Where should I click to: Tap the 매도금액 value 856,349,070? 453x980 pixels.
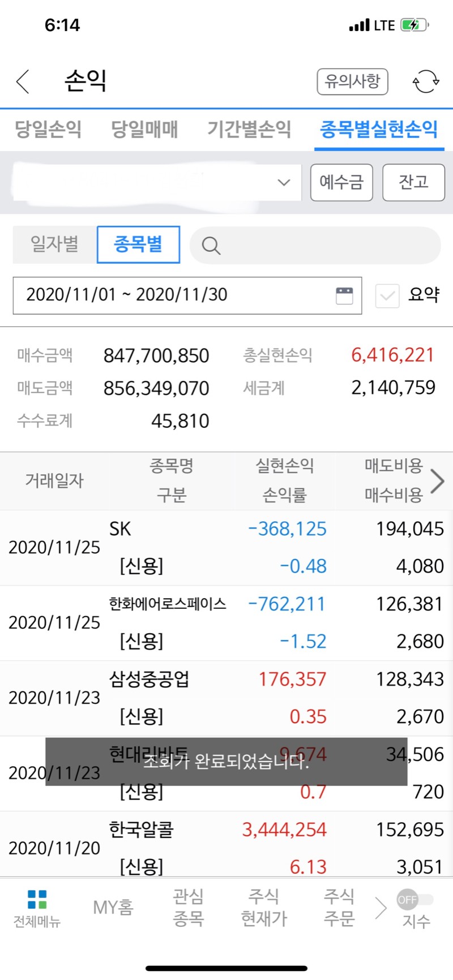click(156, 389)
